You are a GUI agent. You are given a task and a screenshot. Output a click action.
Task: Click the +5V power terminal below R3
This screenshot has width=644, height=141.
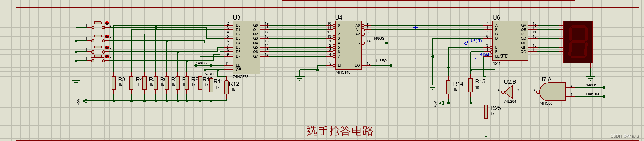[x=85, y=101]
